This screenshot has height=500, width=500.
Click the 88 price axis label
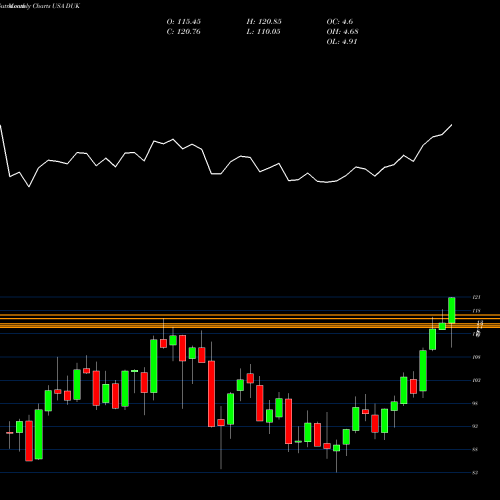pyautogui.click(x=475, y=449)
